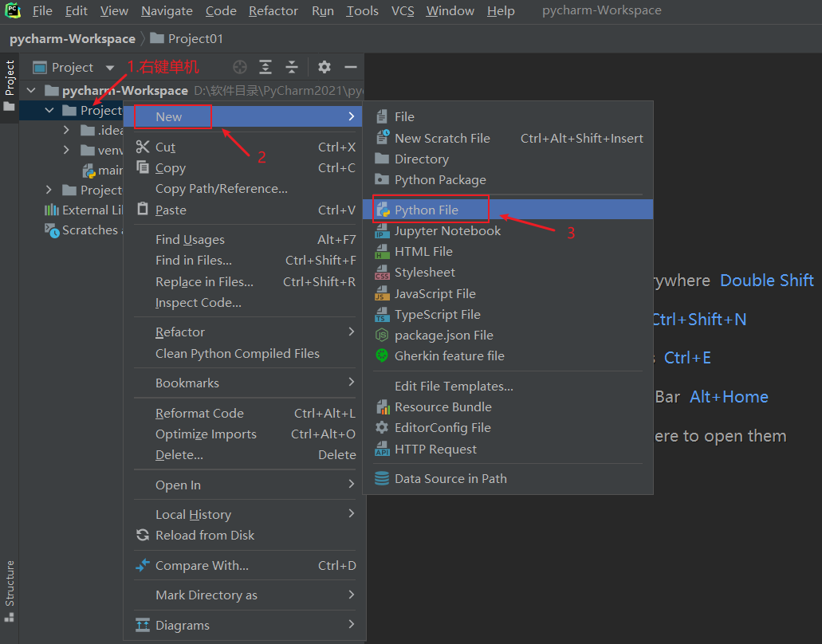Screen dimensions: 822x644
Task: Click the Jupyter Notebook icon
Action: [x=382, y=231]
